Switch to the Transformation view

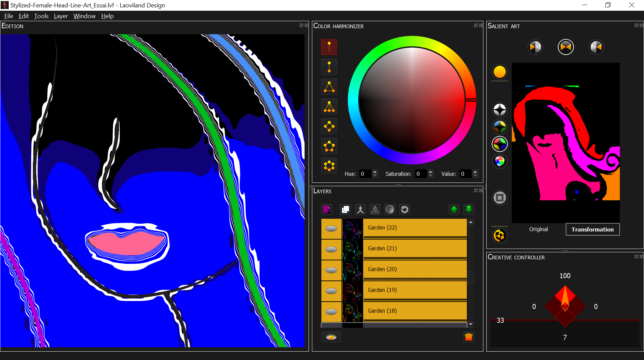tap(593, 229)
